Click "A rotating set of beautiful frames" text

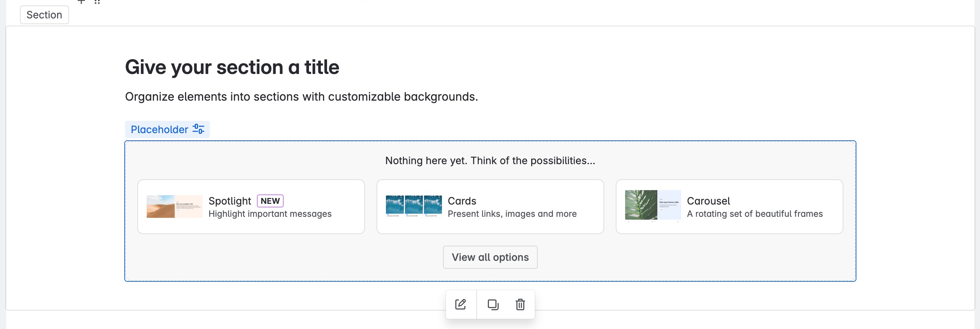755,214
